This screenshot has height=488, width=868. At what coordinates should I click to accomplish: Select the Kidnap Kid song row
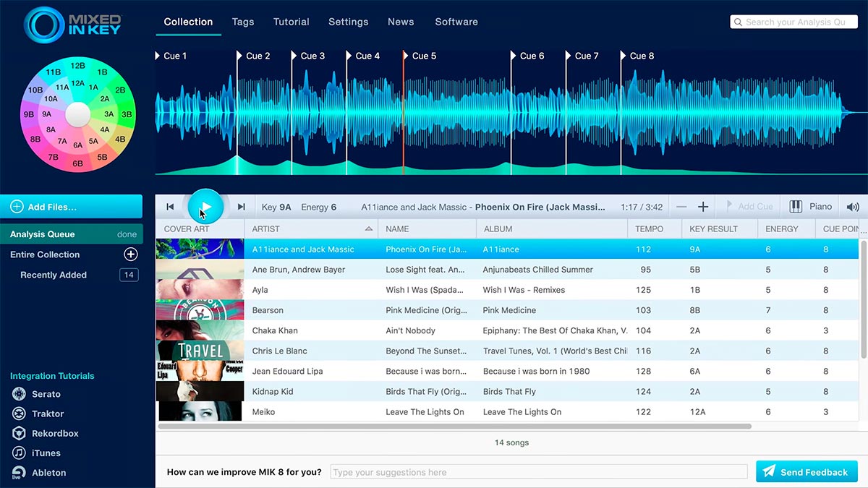(x=506, y=391)
